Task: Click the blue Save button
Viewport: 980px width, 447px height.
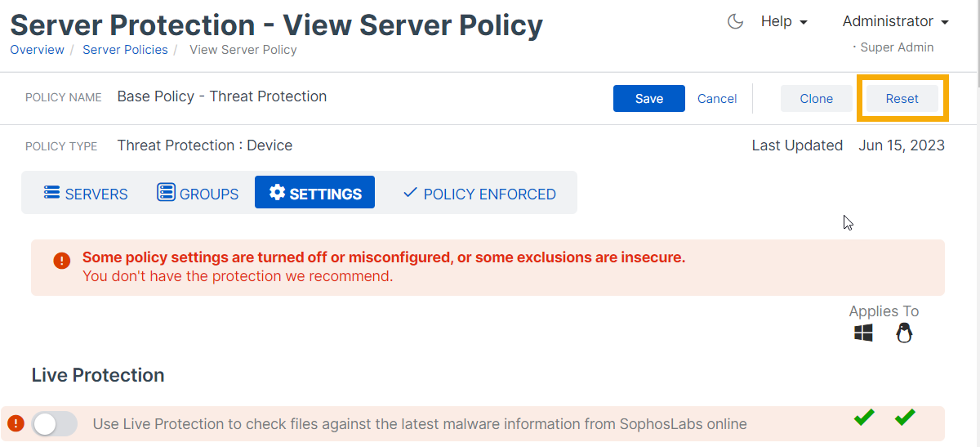Action: [649, 99]
